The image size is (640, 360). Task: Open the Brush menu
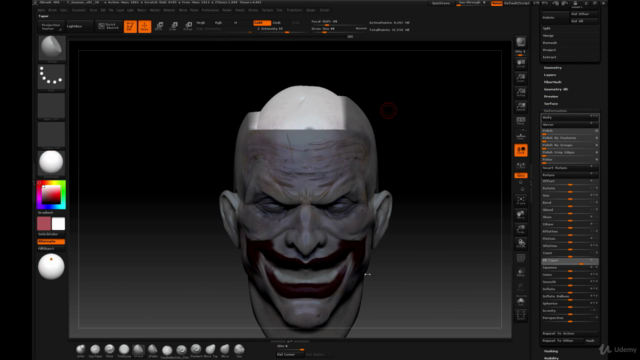coord(53,10)
